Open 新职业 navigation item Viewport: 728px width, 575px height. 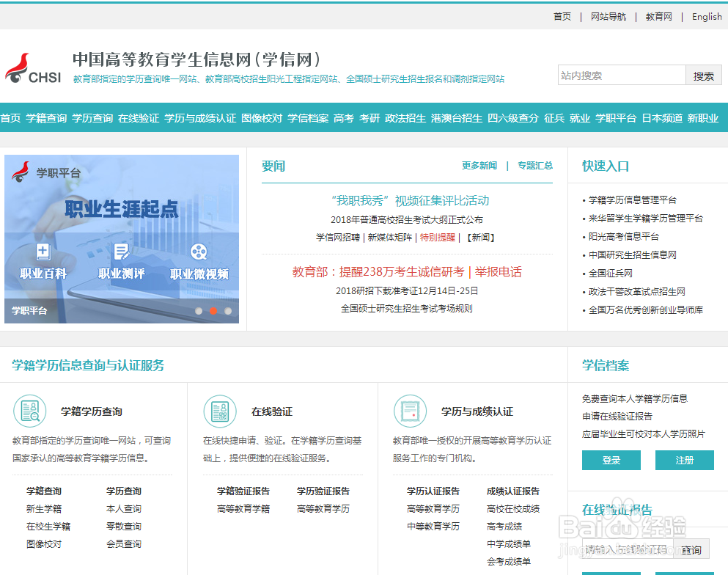(x=703, y=118)
